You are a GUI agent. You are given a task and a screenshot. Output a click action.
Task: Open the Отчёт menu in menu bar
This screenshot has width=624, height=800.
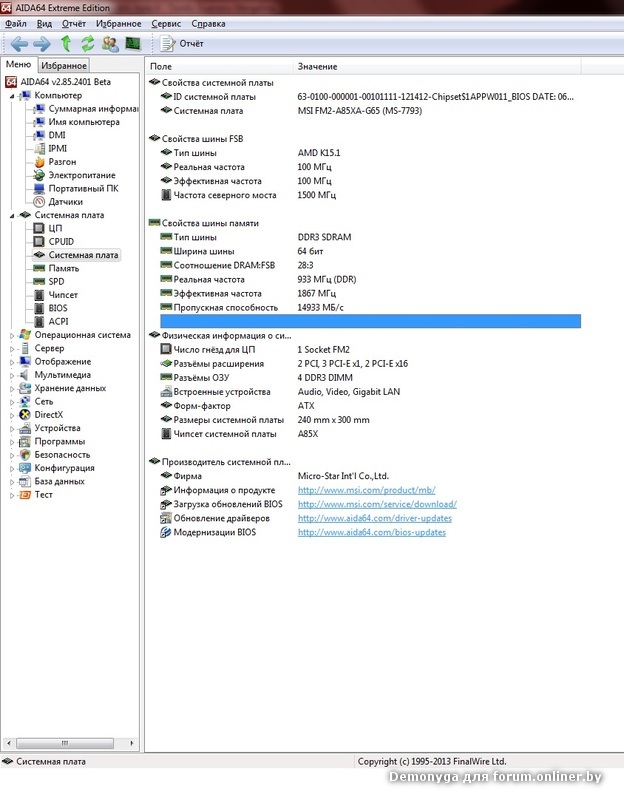point(74,23)
